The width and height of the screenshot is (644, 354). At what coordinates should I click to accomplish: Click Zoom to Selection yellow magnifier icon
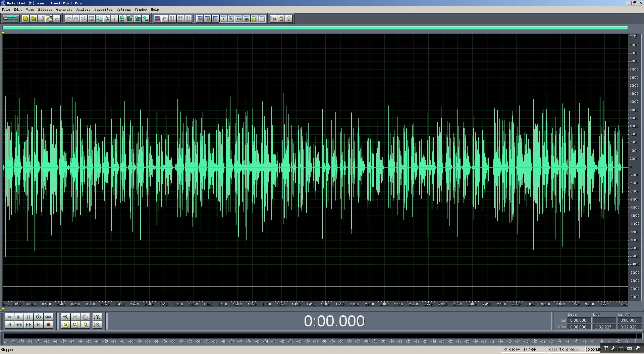[66, 325]
